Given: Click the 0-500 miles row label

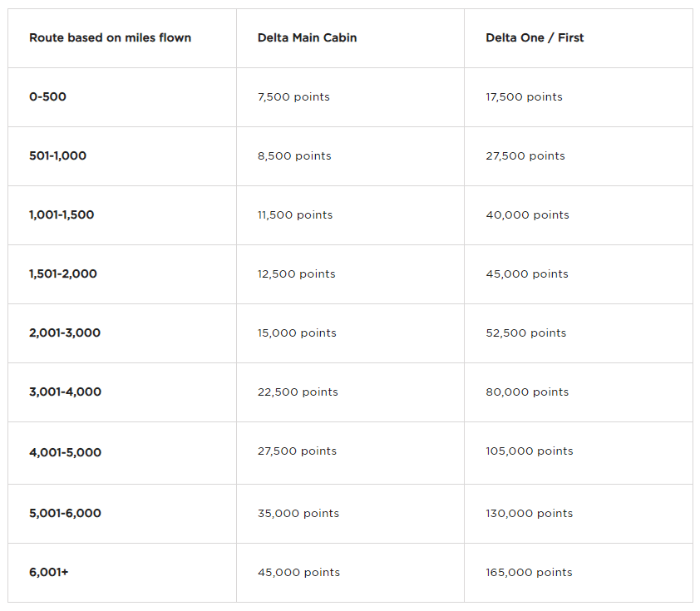Looking at the screenshot, I should pos(47,96).
